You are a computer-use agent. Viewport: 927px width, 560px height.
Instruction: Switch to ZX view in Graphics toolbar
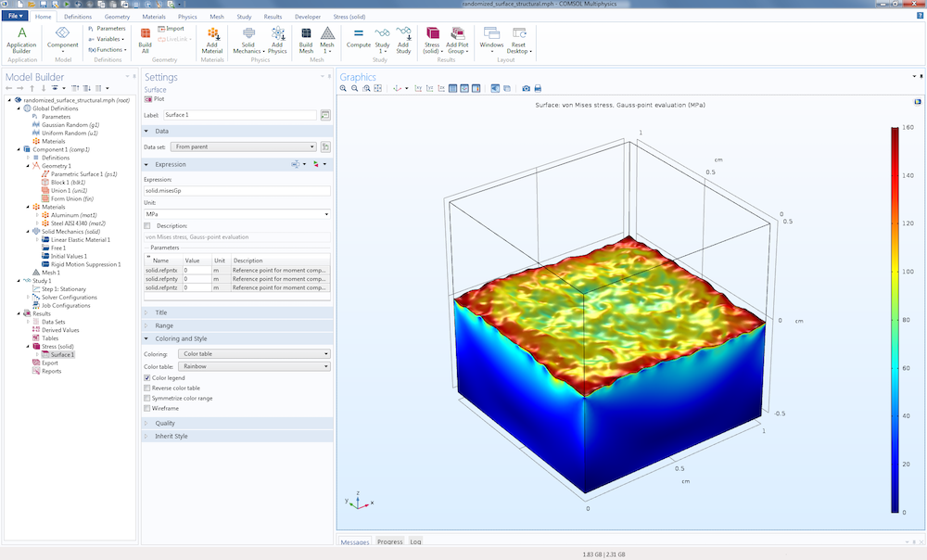441,89
